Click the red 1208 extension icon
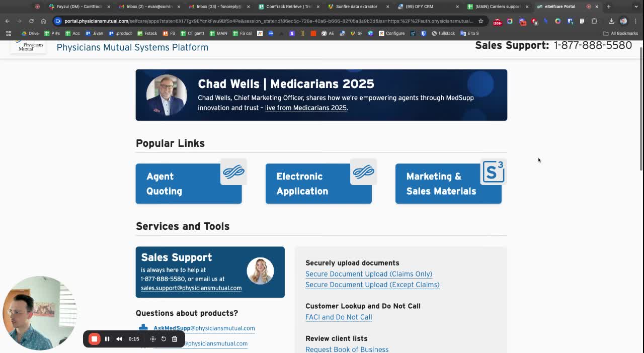Viewport: 644px width, 353px height. 498,21
